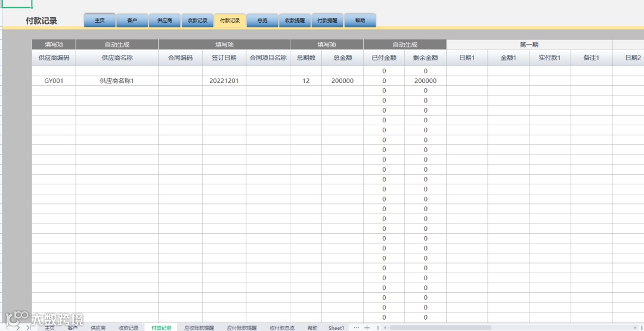Image resolution: width=644 pixels, height=331 pixels.
Task: Open 收款记录 from top navigation bar
Action: [197, 20]
